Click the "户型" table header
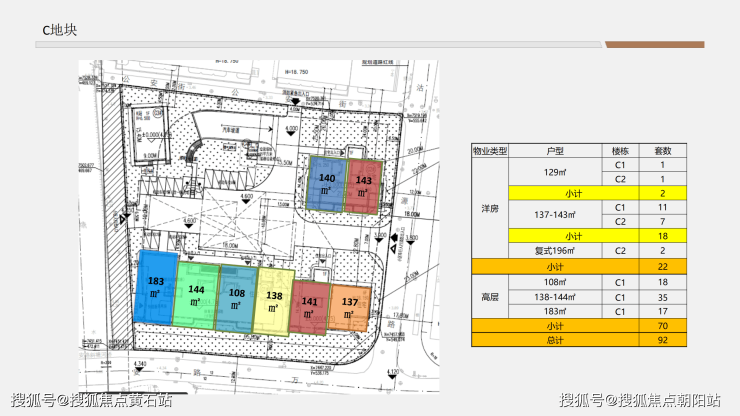Image resolution: width=740 pixels, height=416 pixels. click(x=555, y=151)
